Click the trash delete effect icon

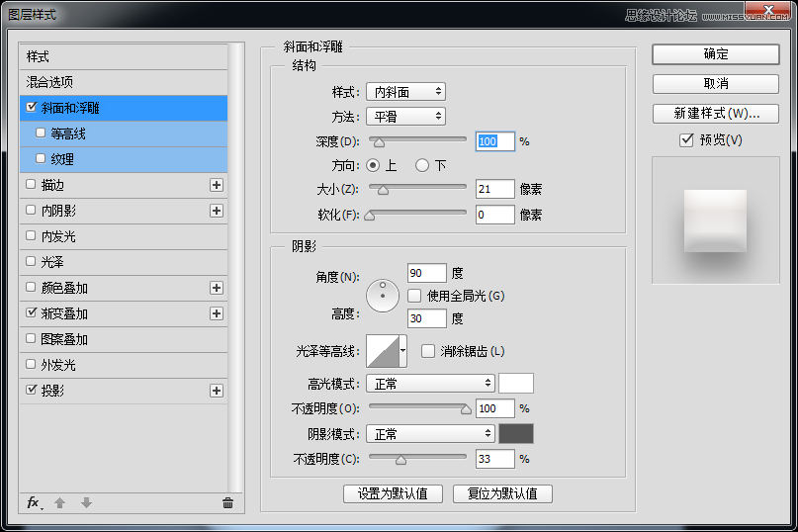coord(227,503)
